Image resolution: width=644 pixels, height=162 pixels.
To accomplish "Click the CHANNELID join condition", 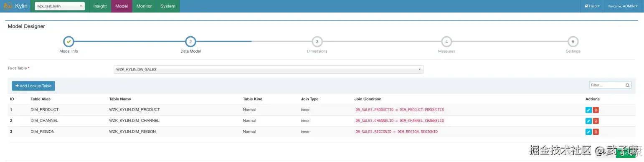I will pyautogui.click(x=400, y=121).
